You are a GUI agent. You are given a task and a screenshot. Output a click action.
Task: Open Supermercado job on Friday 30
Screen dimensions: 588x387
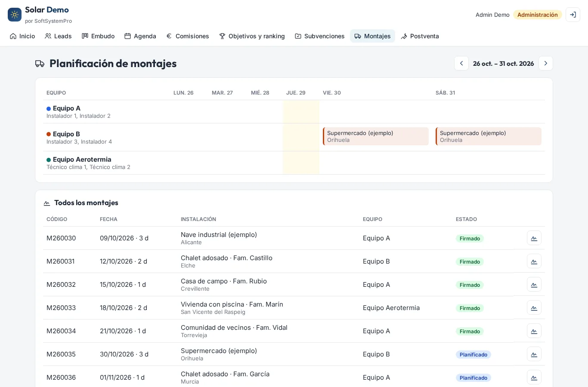(376, 136)
